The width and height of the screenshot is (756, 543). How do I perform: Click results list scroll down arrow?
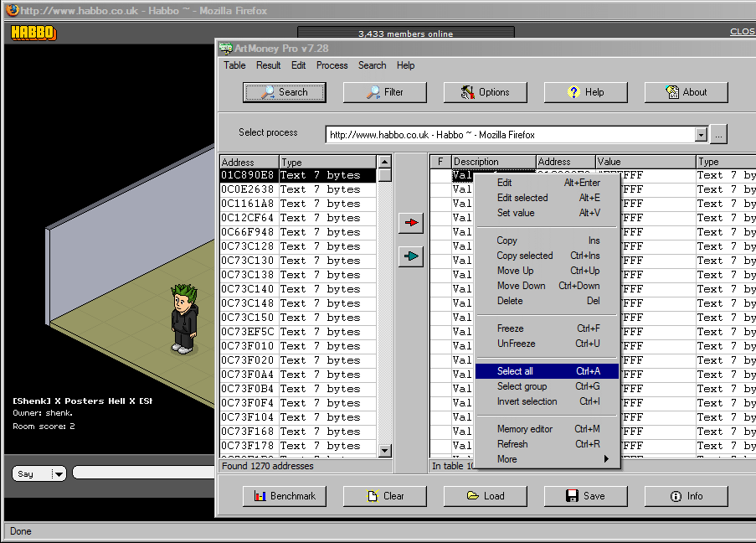tap(384, 451)
